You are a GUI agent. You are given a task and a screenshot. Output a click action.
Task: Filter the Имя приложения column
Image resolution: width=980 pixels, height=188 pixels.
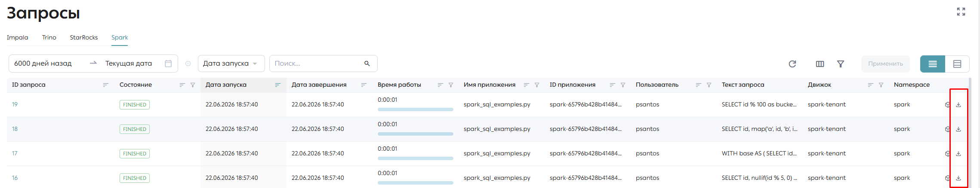click(537, 85)
